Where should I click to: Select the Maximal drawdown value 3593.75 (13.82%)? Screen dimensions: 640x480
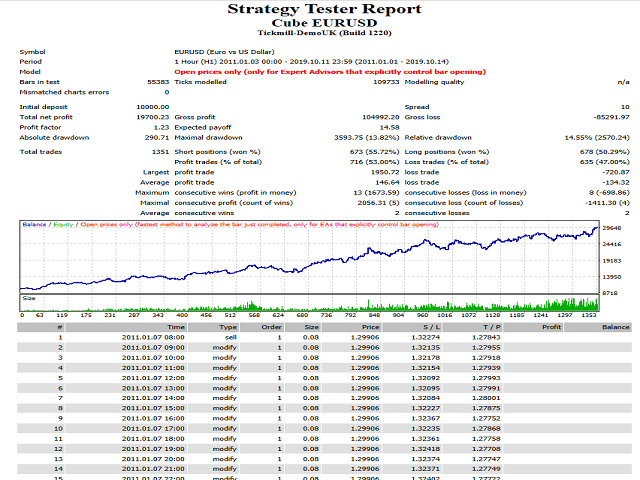(x=367, y=138)
